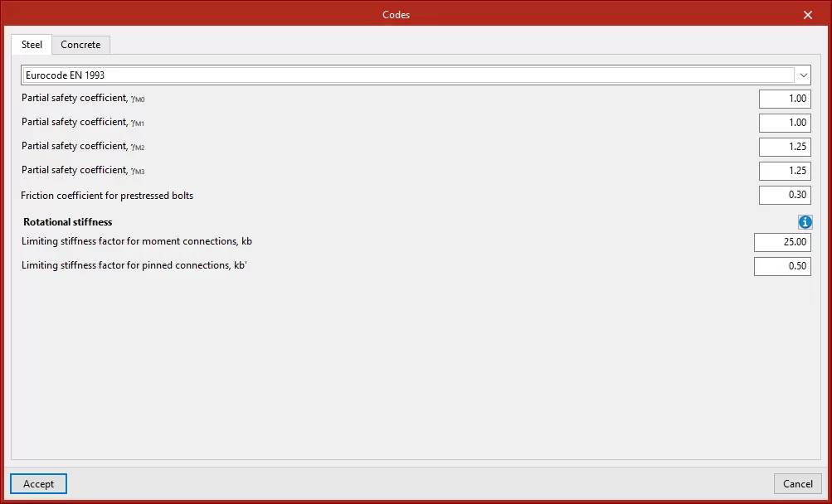Select the Steel tab
The height and width of the screenshot is (504, 832).
coord(32,45)
